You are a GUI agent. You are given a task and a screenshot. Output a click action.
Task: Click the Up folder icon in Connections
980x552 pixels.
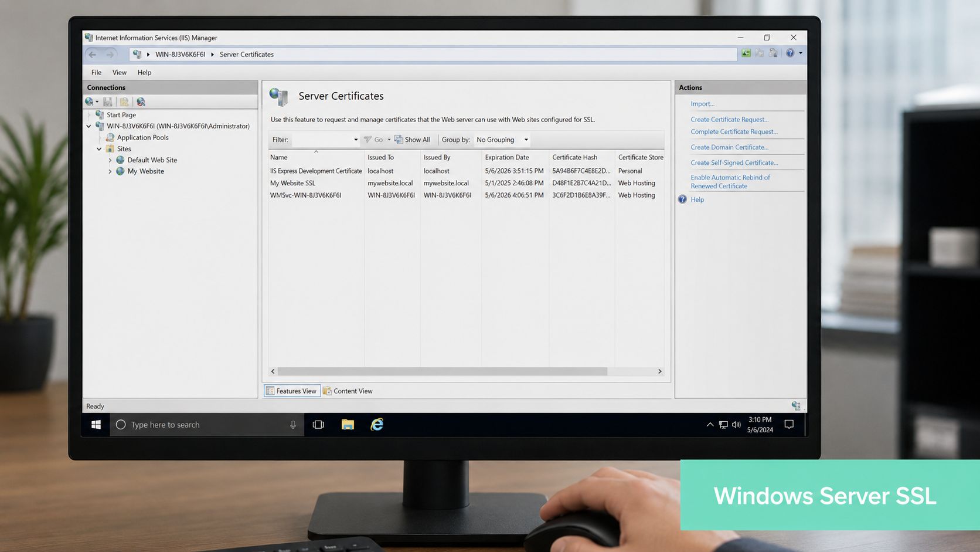(x=124, y=102)
